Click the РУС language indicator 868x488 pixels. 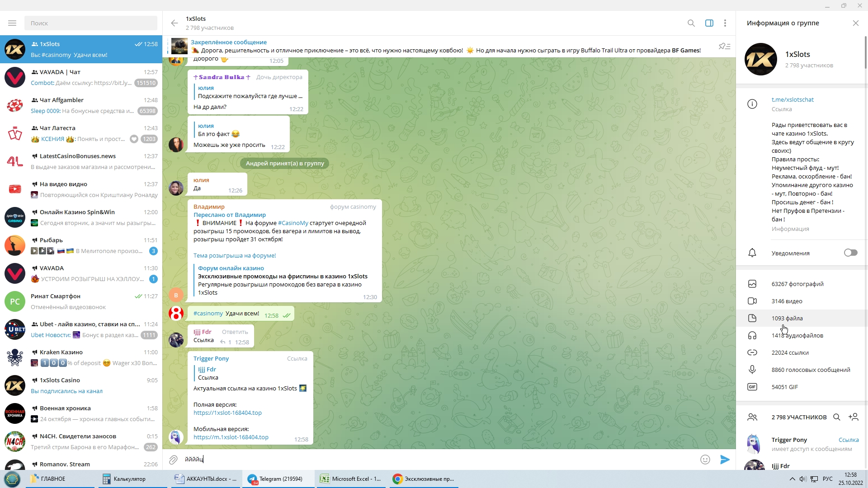827,479
